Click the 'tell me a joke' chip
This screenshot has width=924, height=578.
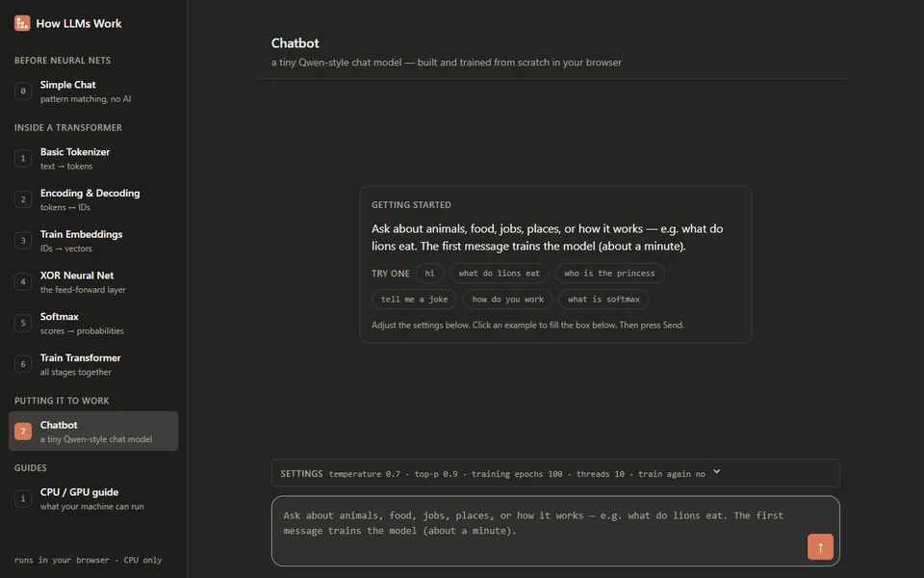(x=414, y=299)
